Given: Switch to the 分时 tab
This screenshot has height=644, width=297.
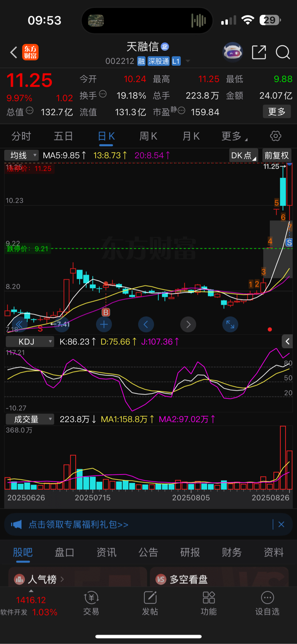Looking at the screenshot, I should coord(21,136).
